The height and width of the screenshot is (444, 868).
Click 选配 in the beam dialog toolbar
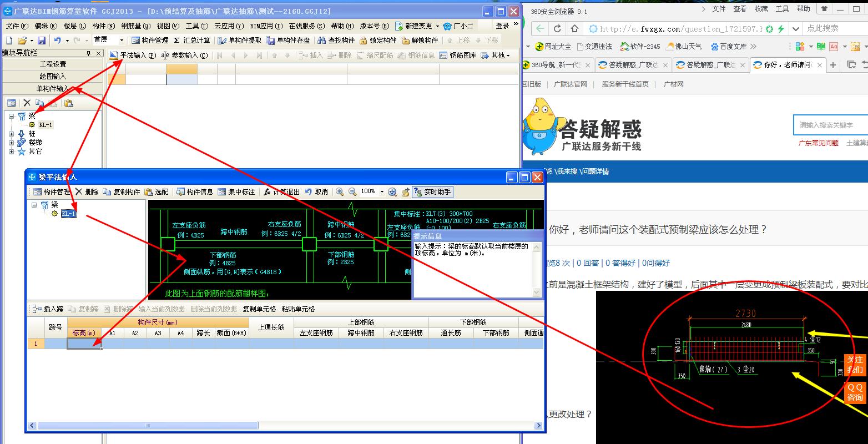[x=157, y=191]
